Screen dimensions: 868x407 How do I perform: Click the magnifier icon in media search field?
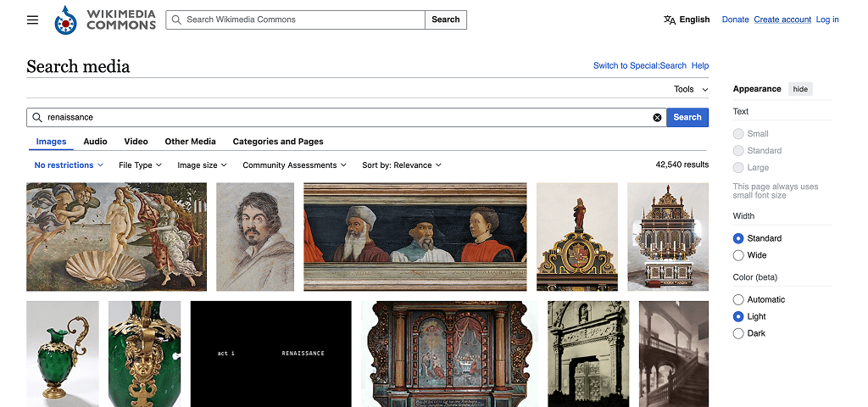tap(37, 117)
